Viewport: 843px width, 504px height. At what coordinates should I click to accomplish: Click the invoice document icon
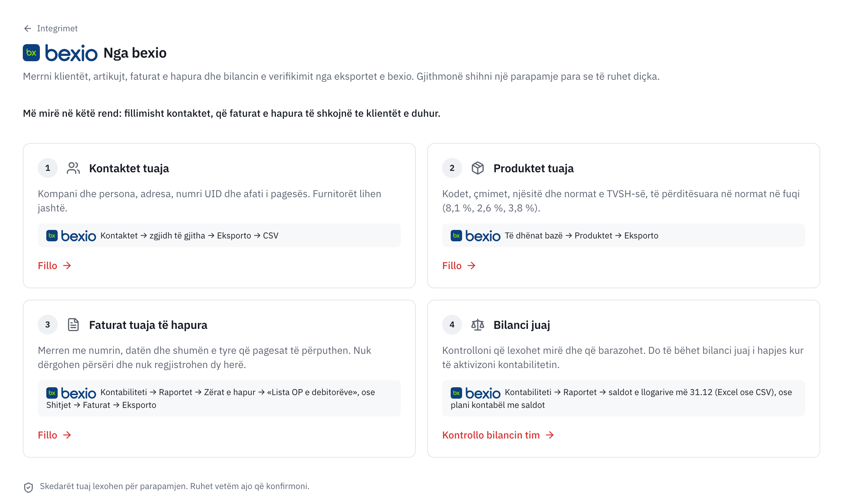tap(73, 325)
